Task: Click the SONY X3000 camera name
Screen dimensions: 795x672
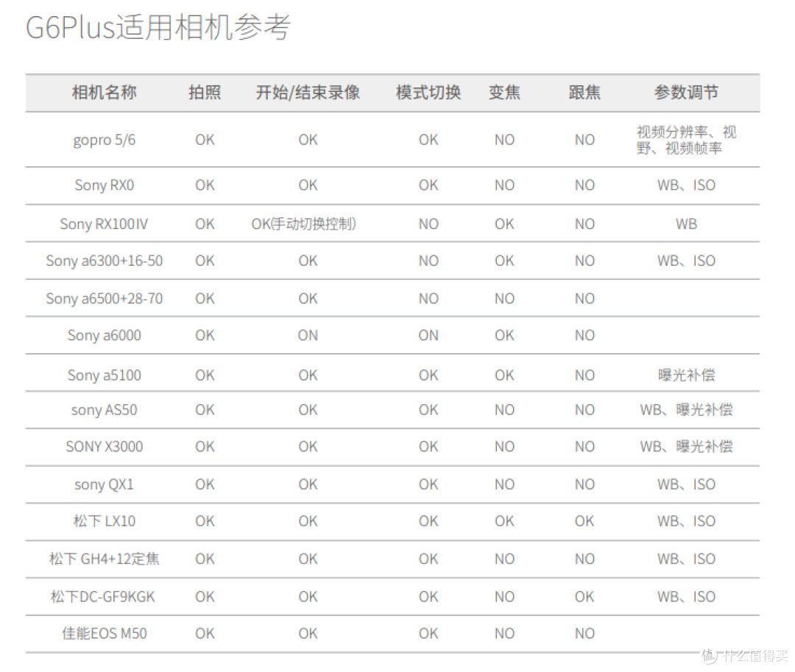Action: 104,447
